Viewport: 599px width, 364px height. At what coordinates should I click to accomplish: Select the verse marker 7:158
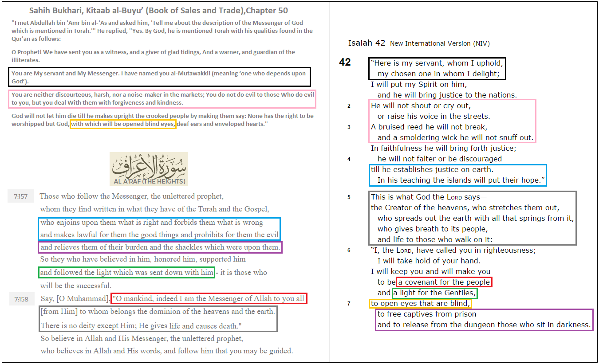click(x=20, y=299)
